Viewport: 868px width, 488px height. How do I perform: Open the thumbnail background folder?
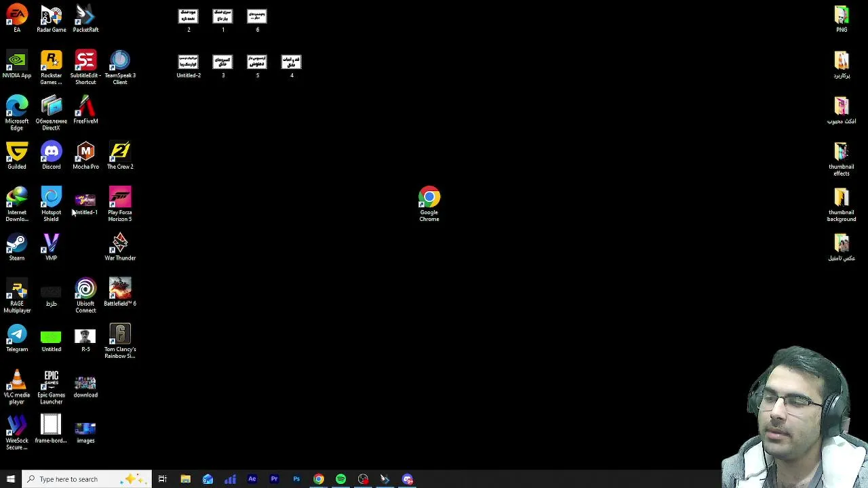point(842,203)
